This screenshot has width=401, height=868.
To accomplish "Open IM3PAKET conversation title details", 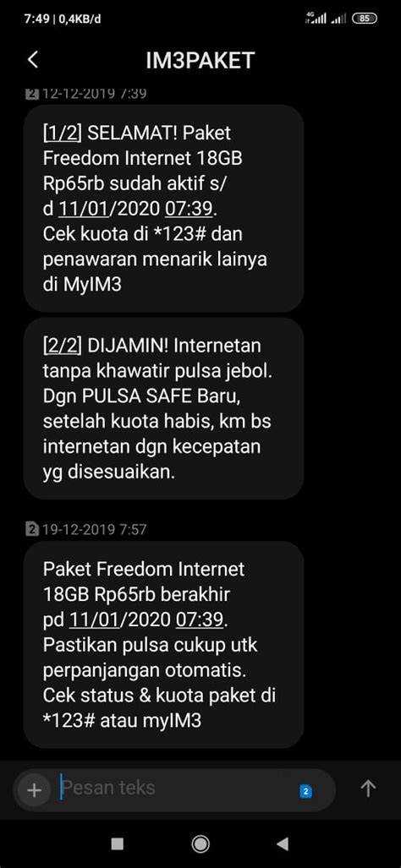I will click(200, 60).
